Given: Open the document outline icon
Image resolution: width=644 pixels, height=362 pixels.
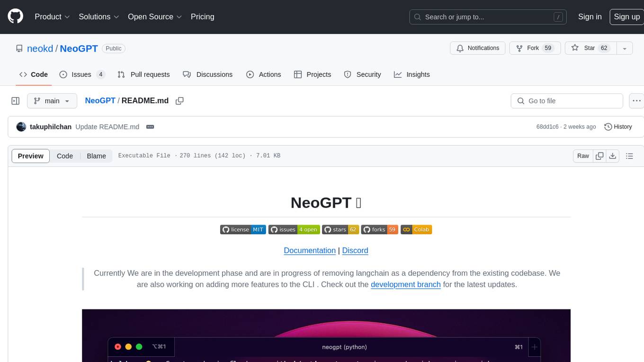Looking at the screenshot, I should (x=629, y=156).
